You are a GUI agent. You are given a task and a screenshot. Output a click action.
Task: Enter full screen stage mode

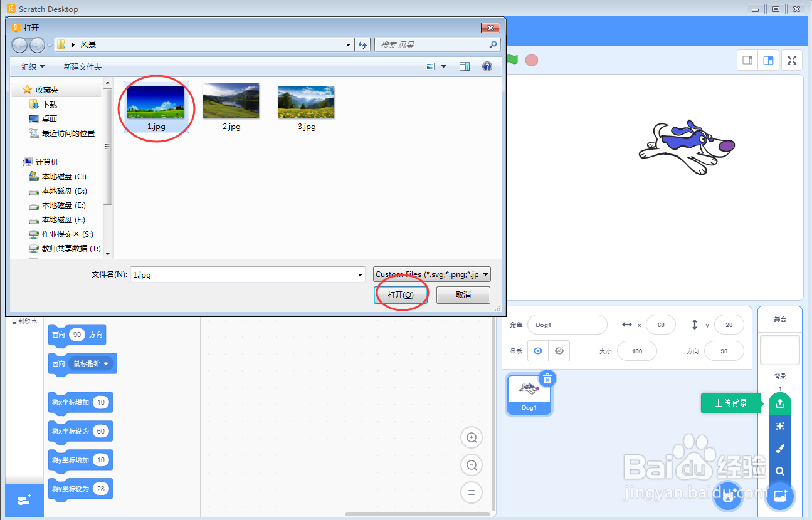792,60
